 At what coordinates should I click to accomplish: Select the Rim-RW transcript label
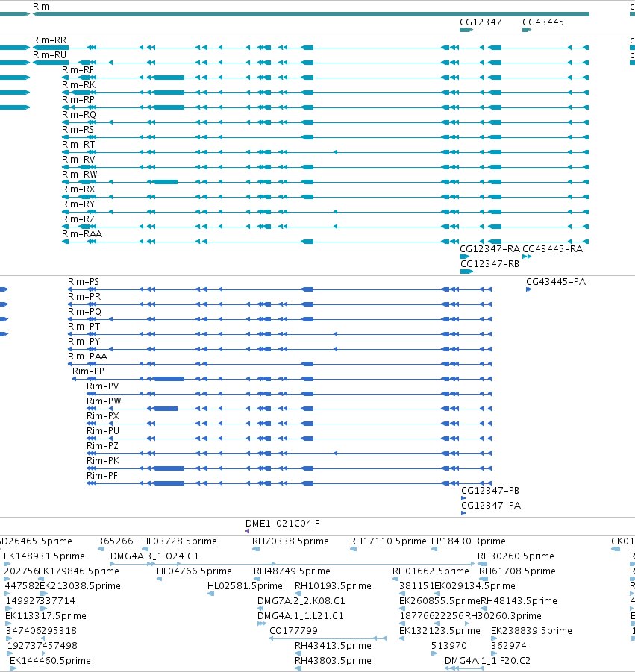pos(79,175)
